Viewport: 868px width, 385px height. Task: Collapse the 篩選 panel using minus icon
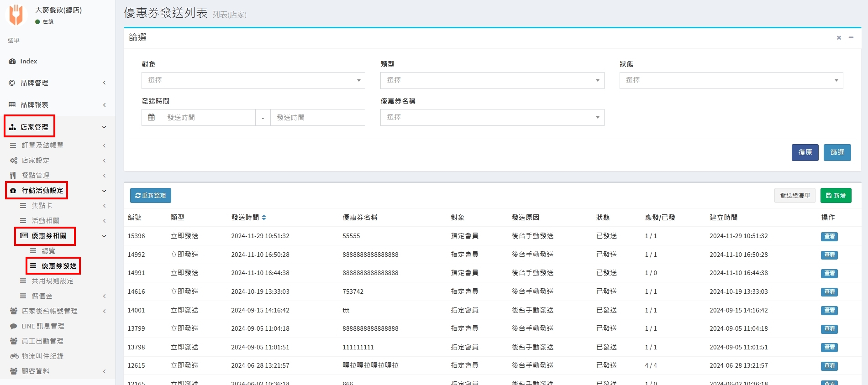[x=851, y=37]
